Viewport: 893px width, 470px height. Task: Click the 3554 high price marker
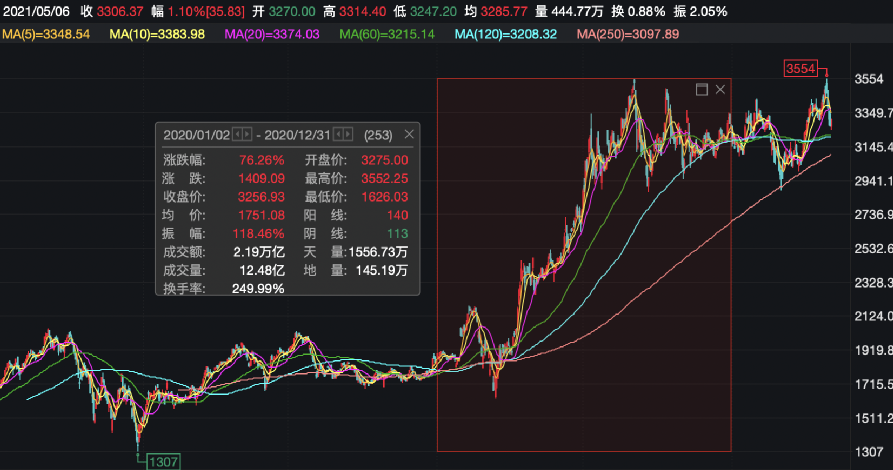tap(800, 69)
